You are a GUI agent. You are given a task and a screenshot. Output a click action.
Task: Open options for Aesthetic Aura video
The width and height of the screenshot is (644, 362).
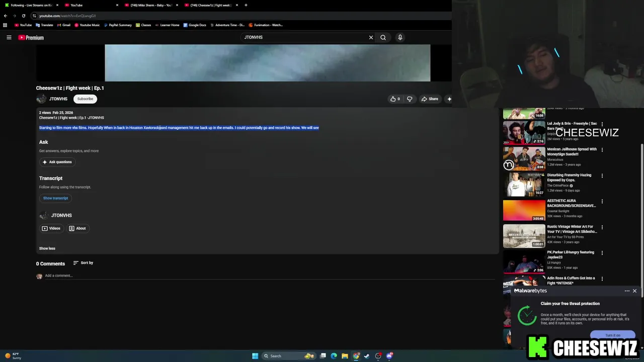click(602, 202)
